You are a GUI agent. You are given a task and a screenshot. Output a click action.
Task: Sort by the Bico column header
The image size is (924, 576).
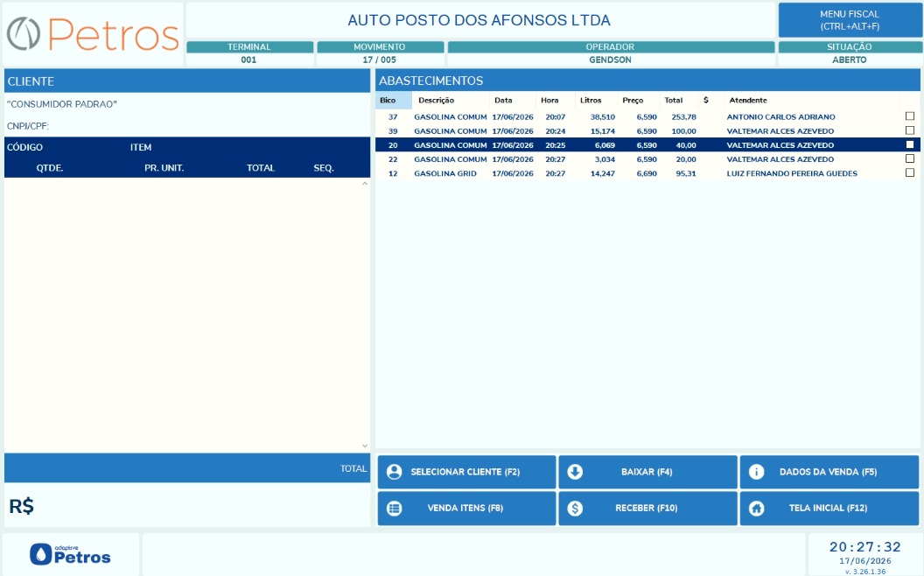click(x=394, y=100)
